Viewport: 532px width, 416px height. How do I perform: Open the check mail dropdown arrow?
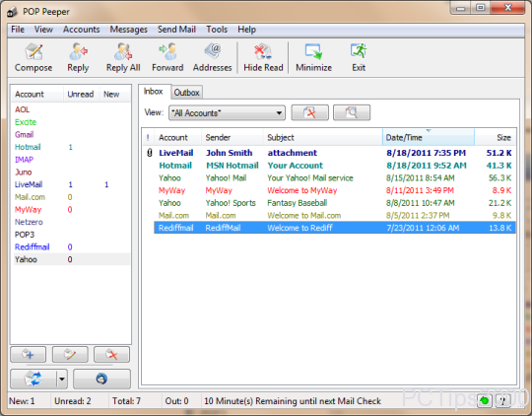(x=62, y=379)
